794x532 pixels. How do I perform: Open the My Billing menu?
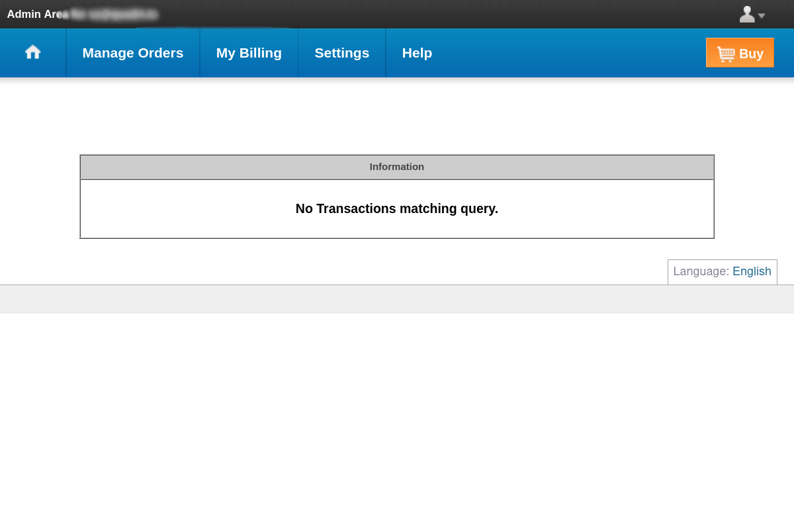click(x=249, y=53)
